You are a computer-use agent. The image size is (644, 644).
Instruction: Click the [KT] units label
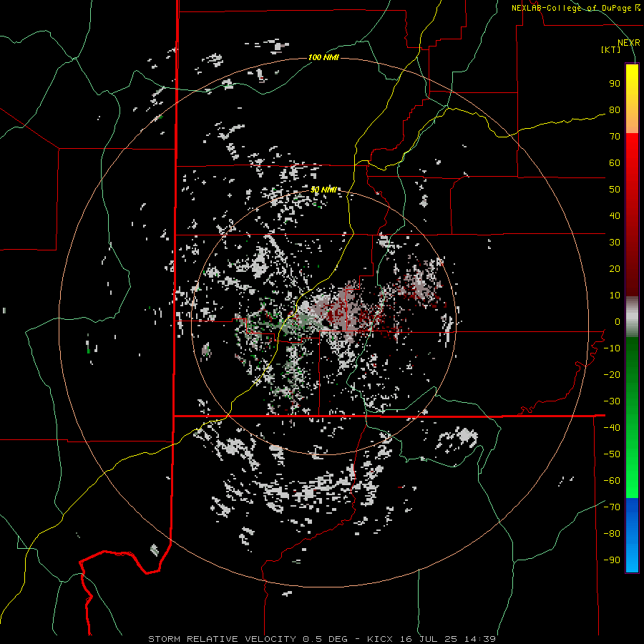(610, 49)
